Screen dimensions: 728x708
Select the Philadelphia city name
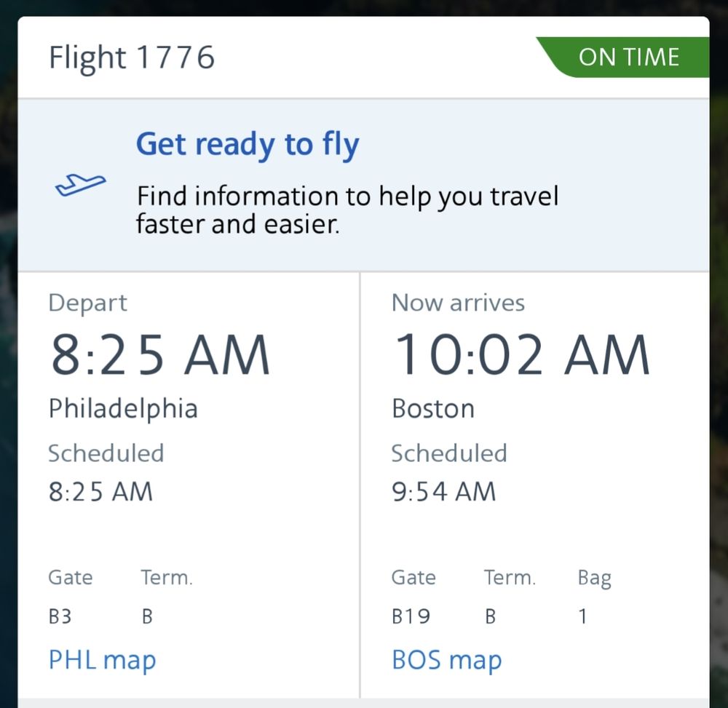pos(123,408)
